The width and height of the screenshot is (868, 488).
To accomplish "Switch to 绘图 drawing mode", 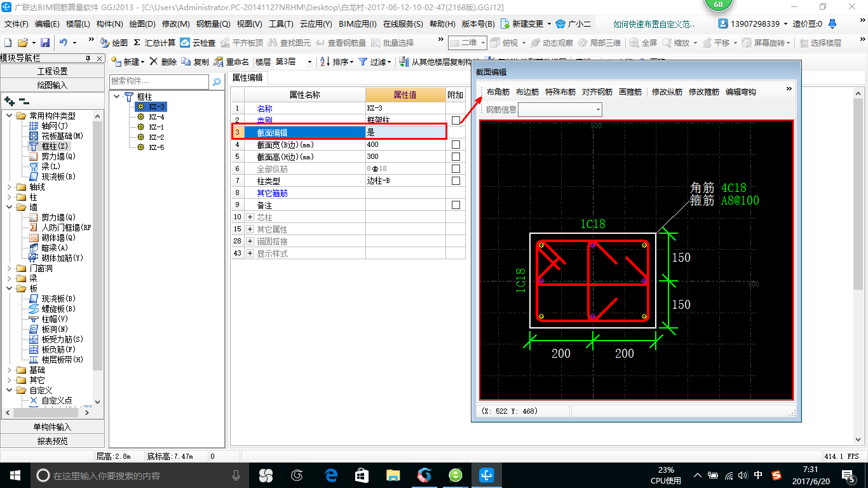I will [x=114, y=43].
